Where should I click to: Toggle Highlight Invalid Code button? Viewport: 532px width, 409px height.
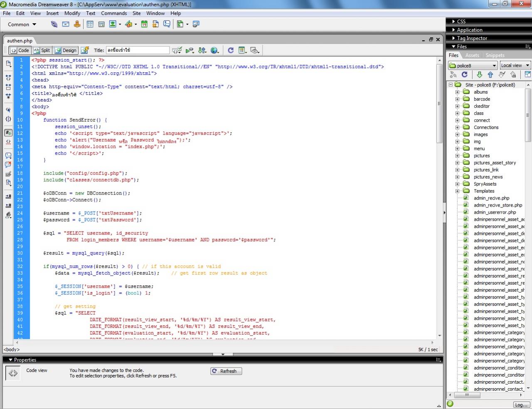8,142
